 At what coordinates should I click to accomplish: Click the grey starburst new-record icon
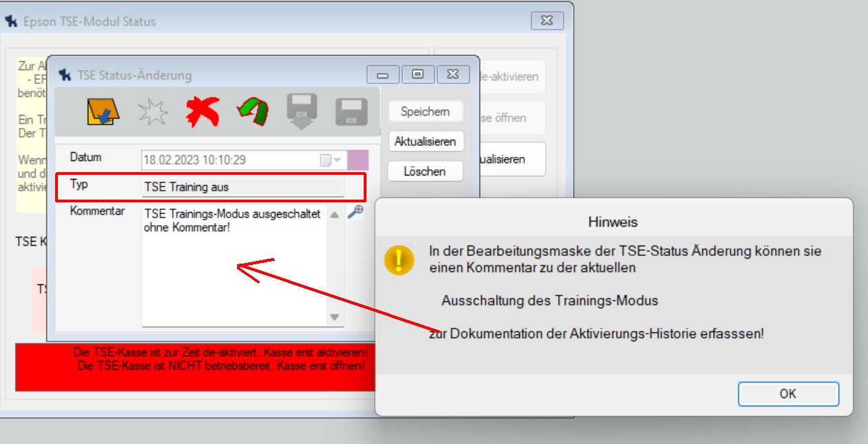(x=153, y=112)
